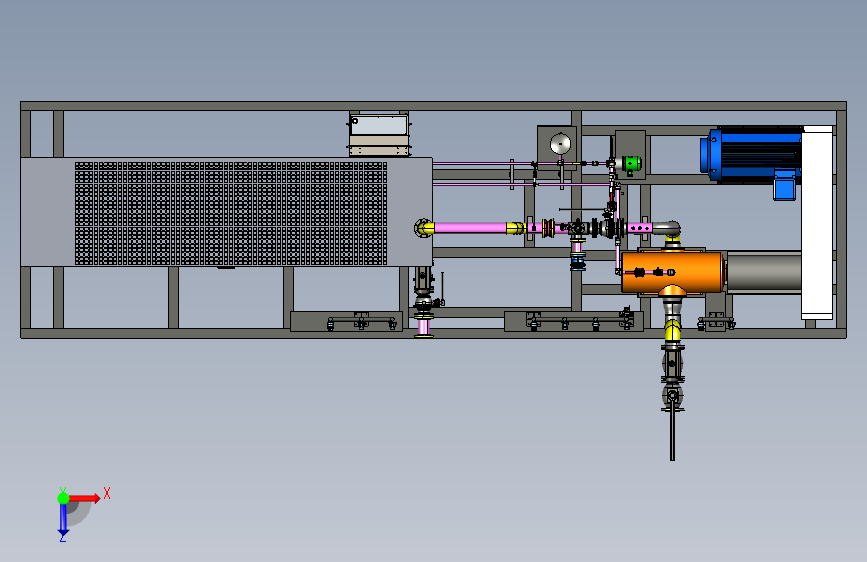Select the yellow elbow at the pink pipe's left end
The image size is (867, 562).
(x=425, y=228)
